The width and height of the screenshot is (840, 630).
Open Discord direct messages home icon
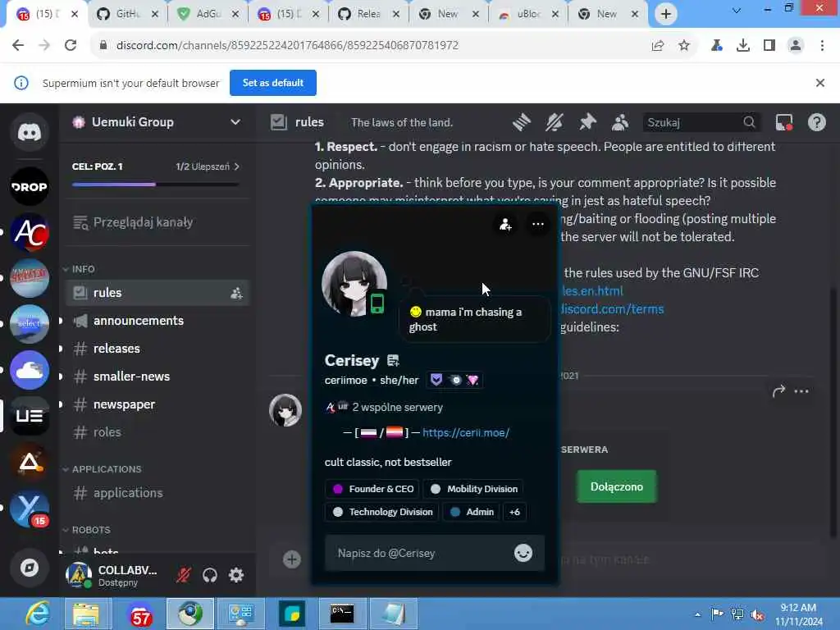point(30,132)
